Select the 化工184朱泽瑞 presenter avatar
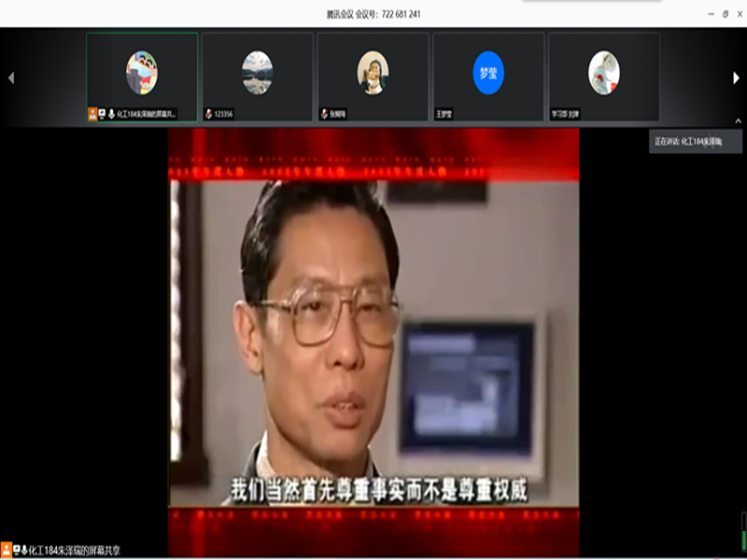 tap(142, 73)
